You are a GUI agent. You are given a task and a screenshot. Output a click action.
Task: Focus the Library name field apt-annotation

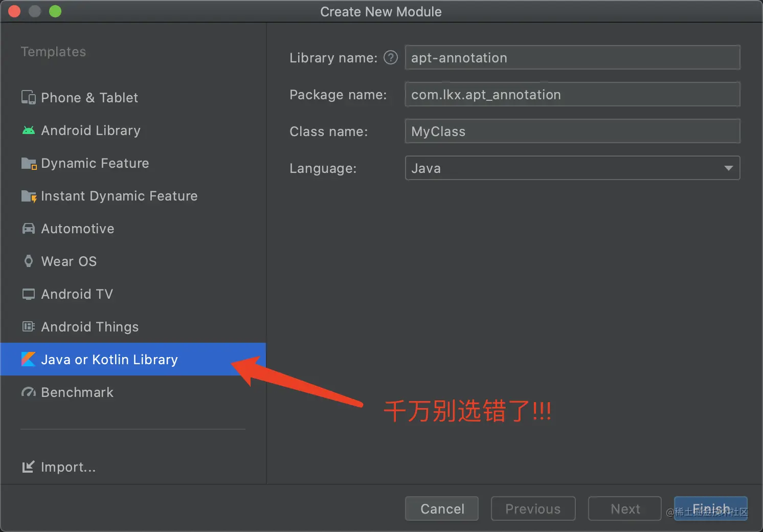point(572,57)
